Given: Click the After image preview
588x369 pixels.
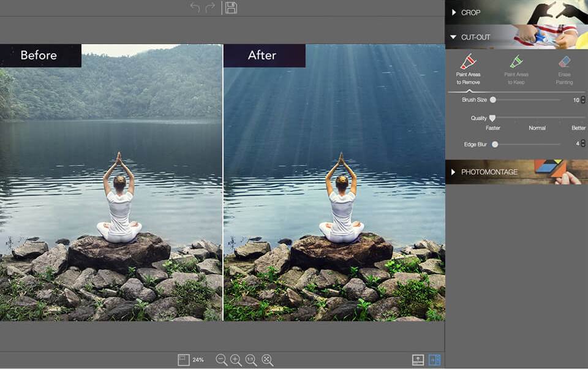Looking at the screenshot, I should [334, 183].
